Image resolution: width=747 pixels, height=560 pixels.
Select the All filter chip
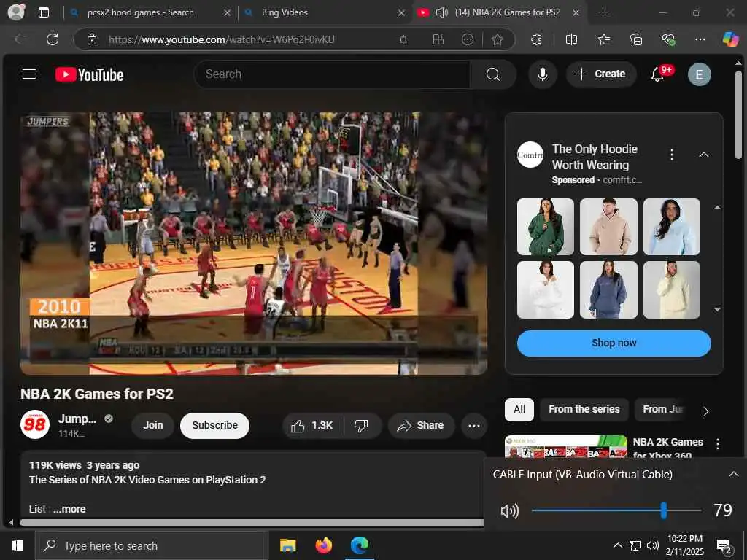pyautogui.click(x=519, y=410)
